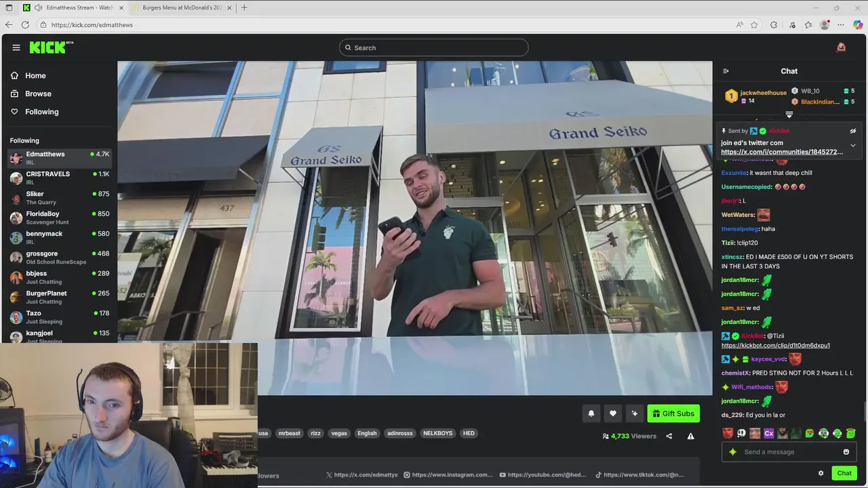Image resolution: width=868 pixels, height=488 pixels.
Task: Hide the pinned KickBot message
Action: pyautogui.click(x=853, y=131)
